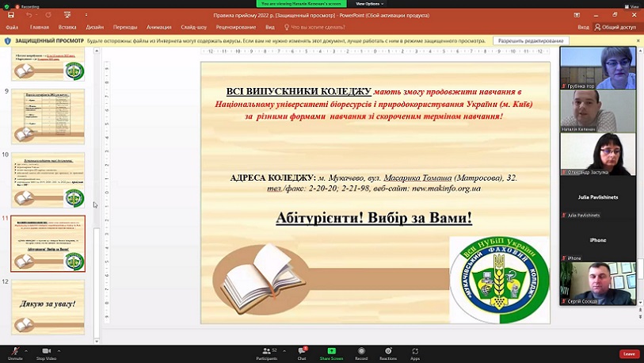The height and width of the screenshot is (363, 644).
Task: Open the Вид ribbon tab
Action: 270,27
